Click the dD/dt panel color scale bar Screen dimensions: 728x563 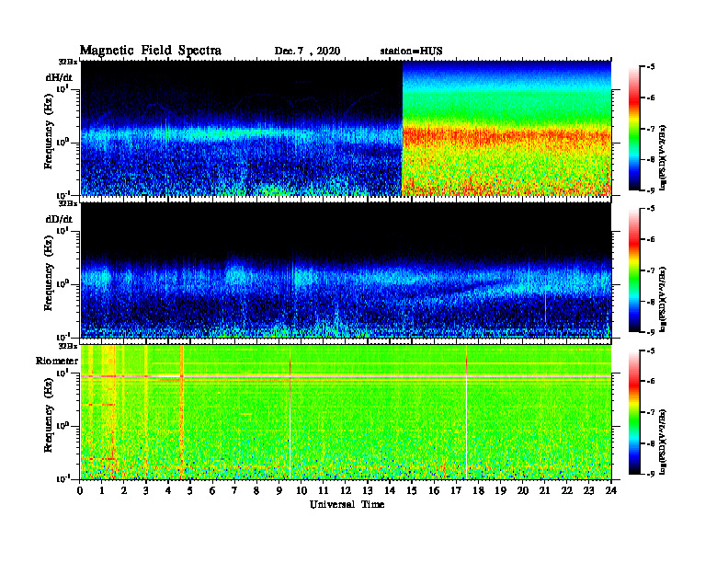(633, 270)
